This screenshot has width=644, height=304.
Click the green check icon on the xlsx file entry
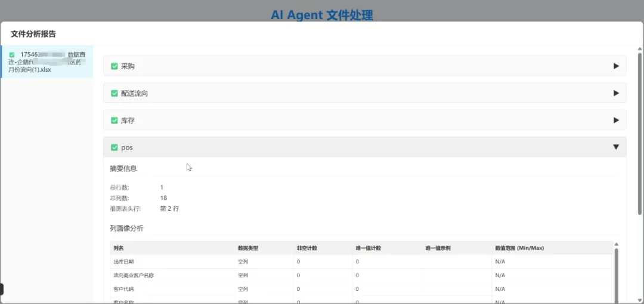coord(12,55)
